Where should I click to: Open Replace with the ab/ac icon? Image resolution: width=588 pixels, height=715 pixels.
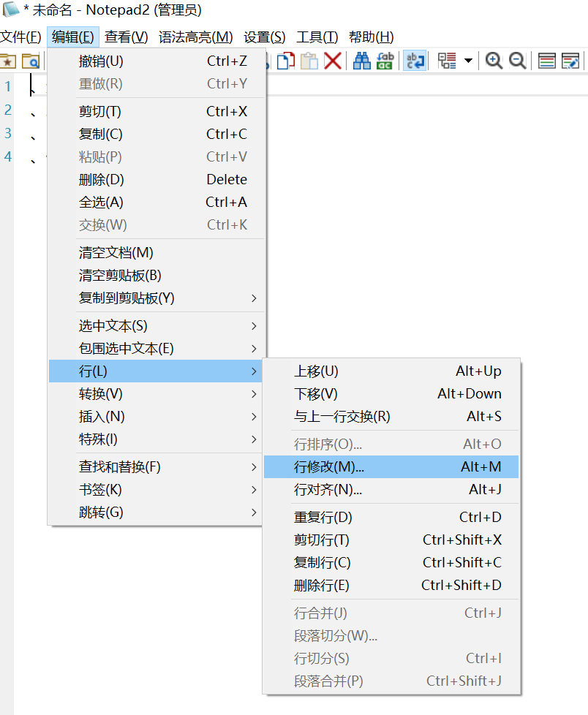385,61
